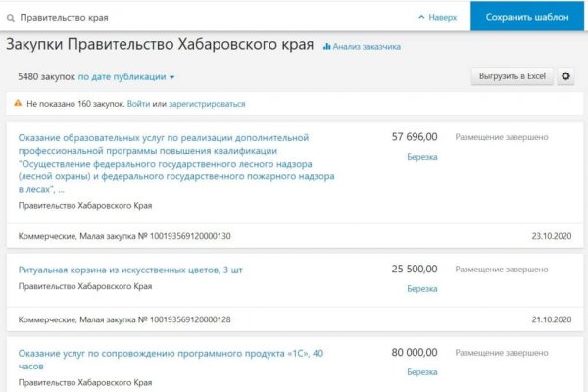Expand the по дате публикации sort dropdown

pyautogui.click(x=125, y=76)
